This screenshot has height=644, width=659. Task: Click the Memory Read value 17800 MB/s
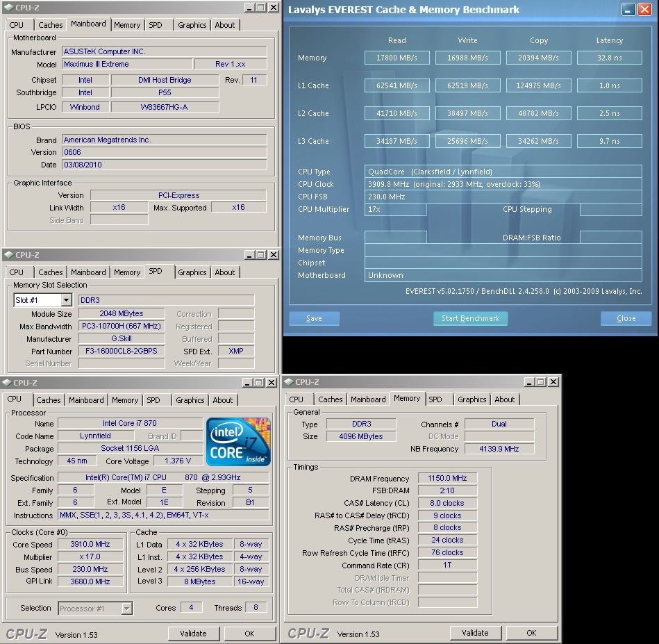click(397, 58)
